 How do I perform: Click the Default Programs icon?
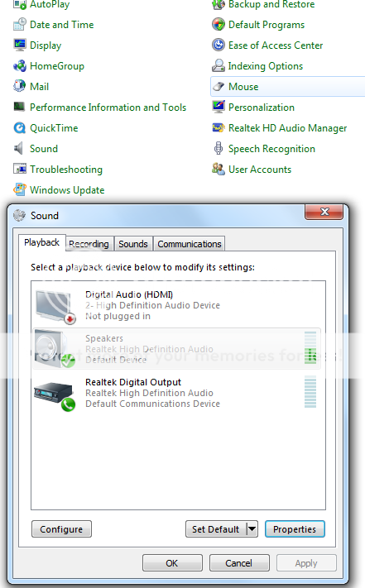[x=219, y=24]
